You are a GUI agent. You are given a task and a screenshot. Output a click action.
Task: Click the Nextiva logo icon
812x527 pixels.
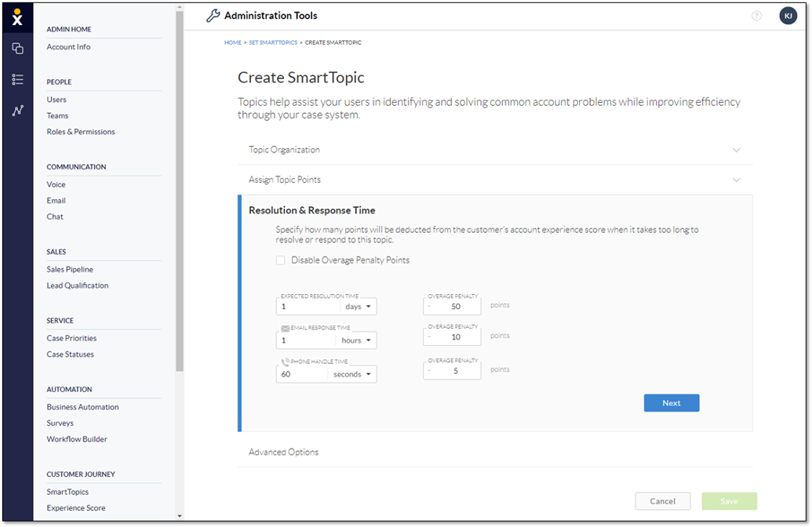[x=17, y=17]
